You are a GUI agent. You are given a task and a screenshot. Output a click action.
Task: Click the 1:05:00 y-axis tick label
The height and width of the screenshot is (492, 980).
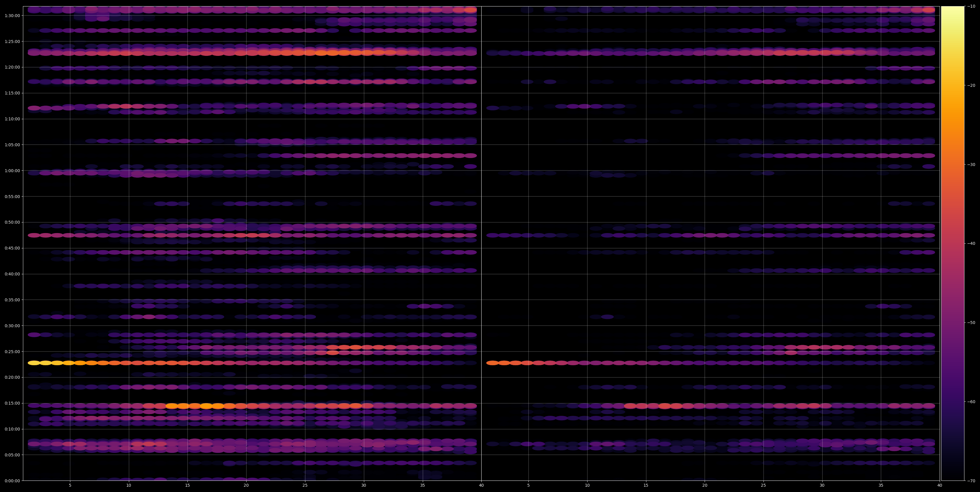tap(12, 145)
